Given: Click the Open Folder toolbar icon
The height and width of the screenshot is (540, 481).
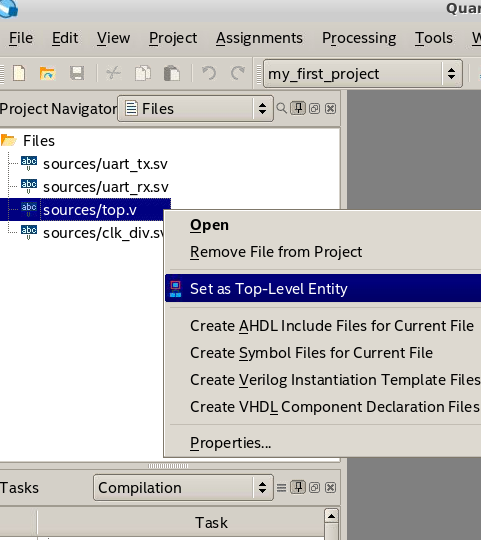Looking at the screenshot, I should tap(48, 73).
